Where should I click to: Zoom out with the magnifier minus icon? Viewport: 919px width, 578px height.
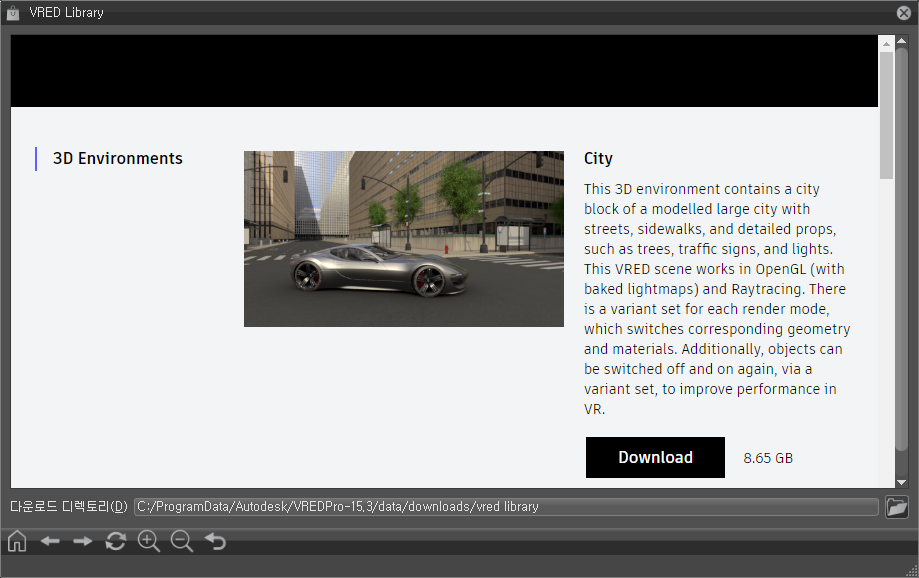182,541
